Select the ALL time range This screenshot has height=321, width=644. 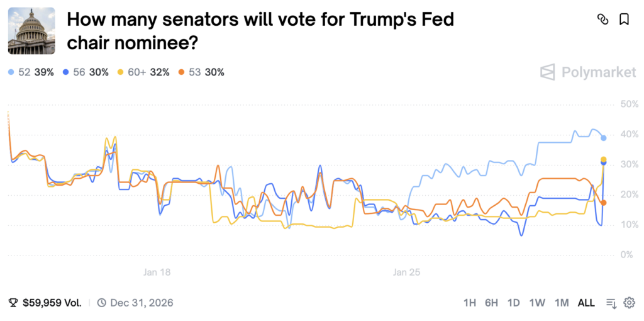586,303
